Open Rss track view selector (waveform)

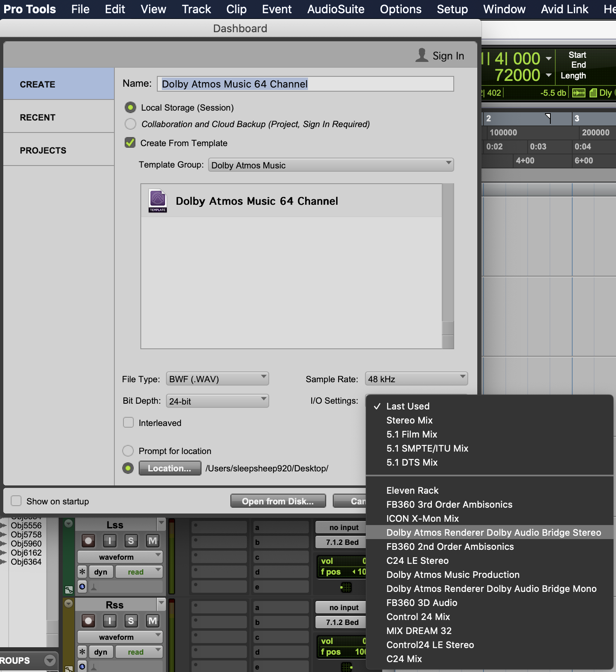coord(120,637)
